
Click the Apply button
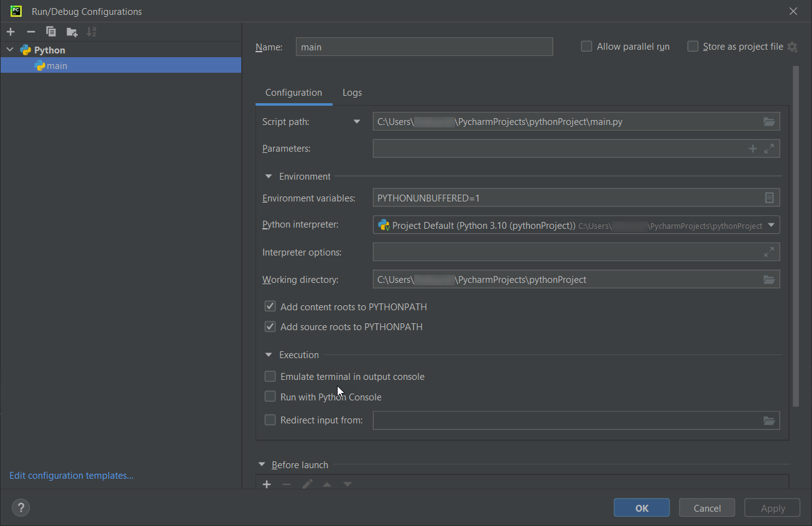tap(773, 508)
